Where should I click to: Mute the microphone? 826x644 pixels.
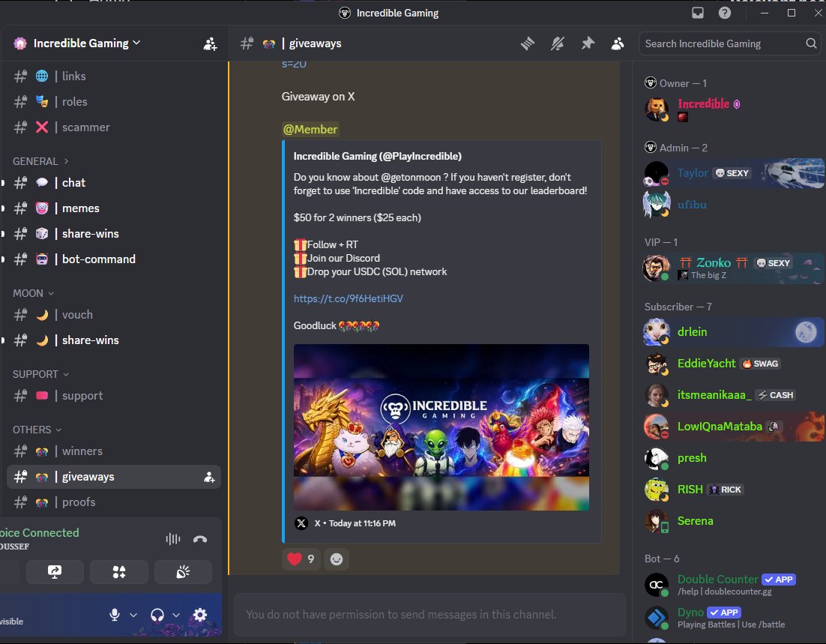[115, 615]
